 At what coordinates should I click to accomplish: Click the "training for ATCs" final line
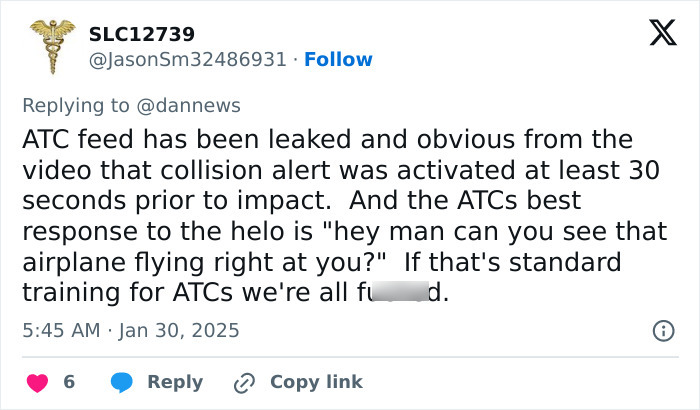click(235, 293)
